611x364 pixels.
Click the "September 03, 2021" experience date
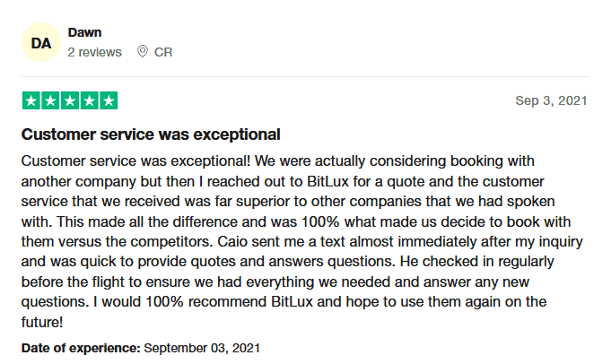201,347
